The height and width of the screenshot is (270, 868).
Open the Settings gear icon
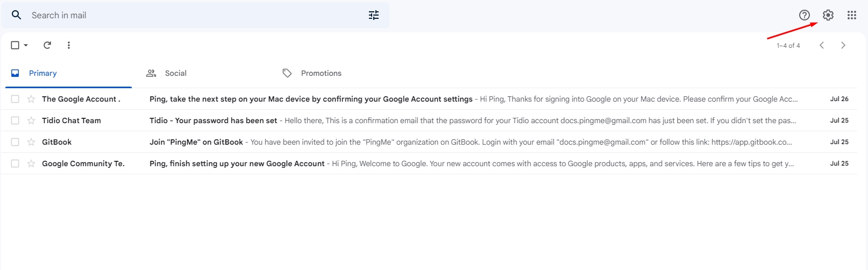828,15
